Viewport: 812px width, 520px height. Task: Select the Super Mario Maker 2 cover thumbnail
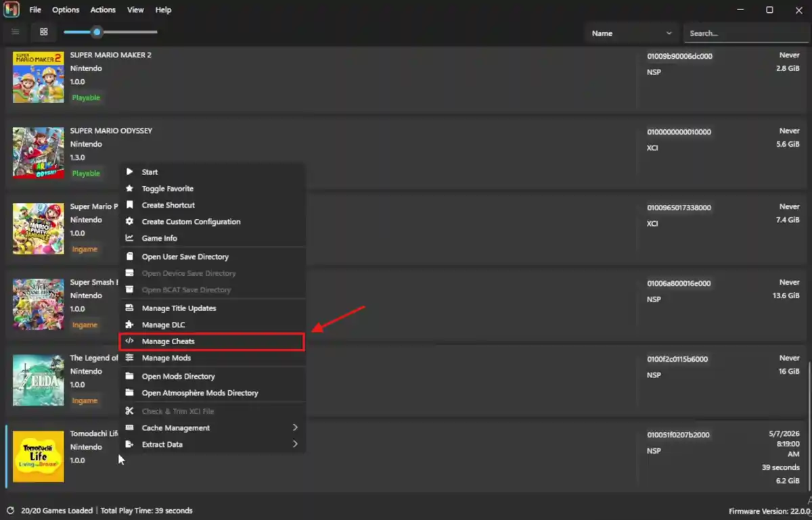point(39,76)
